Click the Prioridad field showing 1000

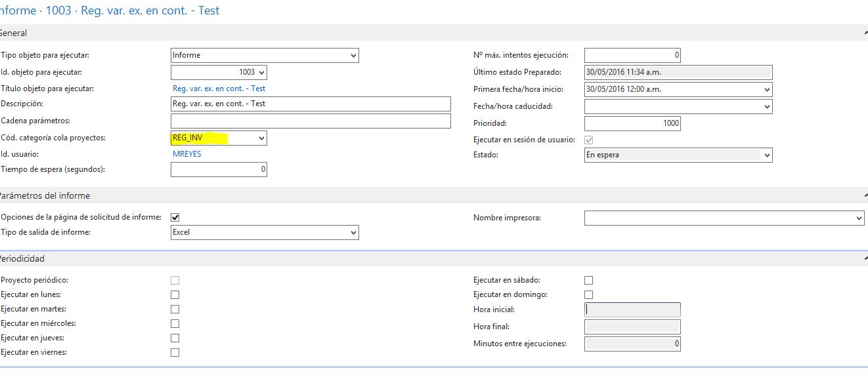(x=632, y=123)
